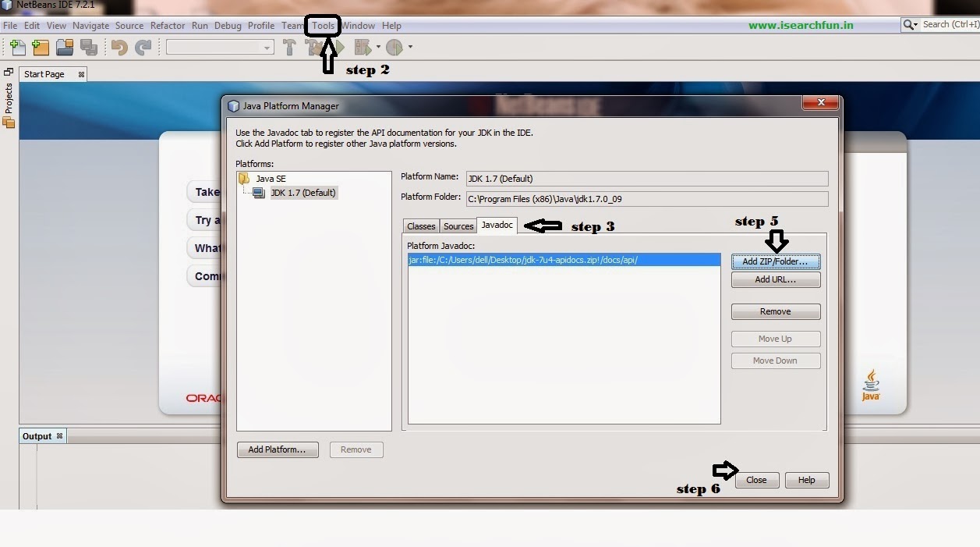Open the Run menu
The width and height of the screenshot is (980, 547).
(x=200, y=26)
